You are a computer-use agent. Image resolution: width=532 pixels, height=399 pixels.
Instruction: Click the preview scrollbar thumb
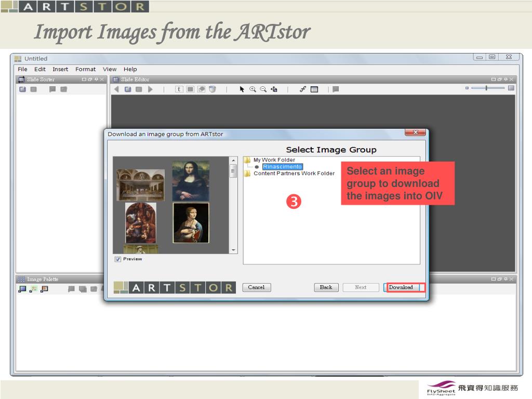(x=233, y=171)
